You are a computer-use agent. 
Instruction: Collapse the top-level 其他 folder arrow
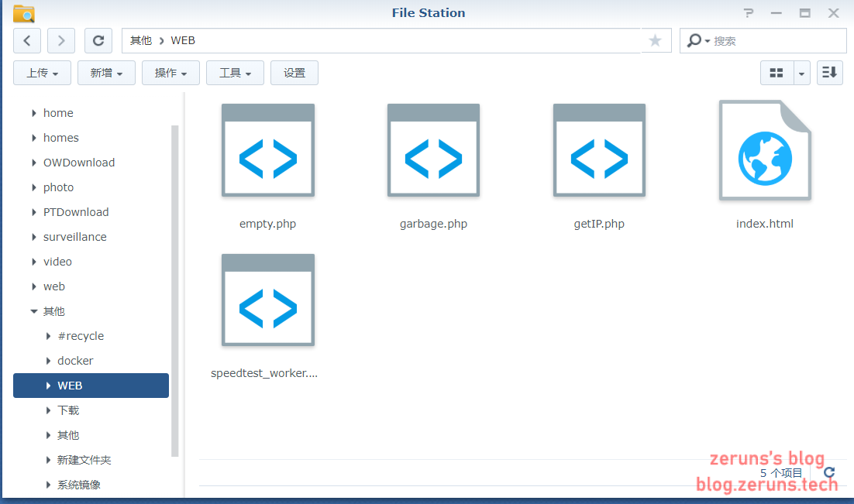[34, 311]
